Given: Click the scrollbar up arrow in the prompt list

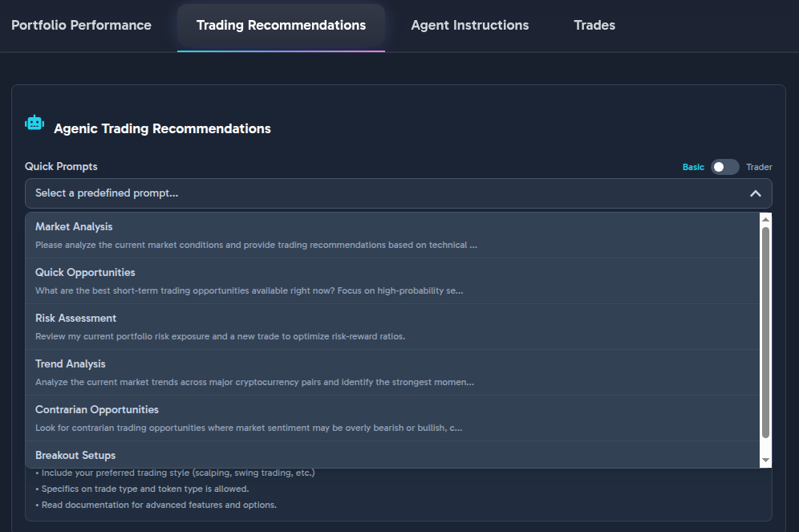Looking at the screenshot, I should coord(765,219).
